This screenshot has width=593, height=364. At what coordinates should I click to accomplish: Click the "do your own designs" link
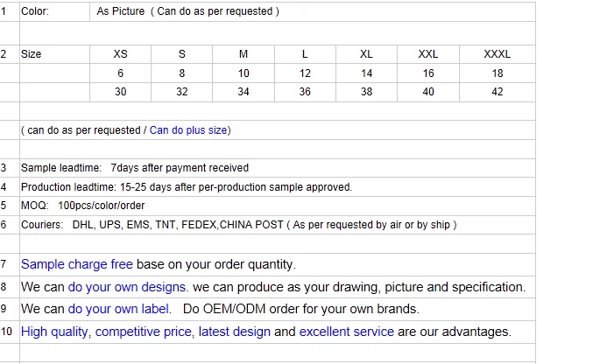pyautogui.click(x=127, y=287)
